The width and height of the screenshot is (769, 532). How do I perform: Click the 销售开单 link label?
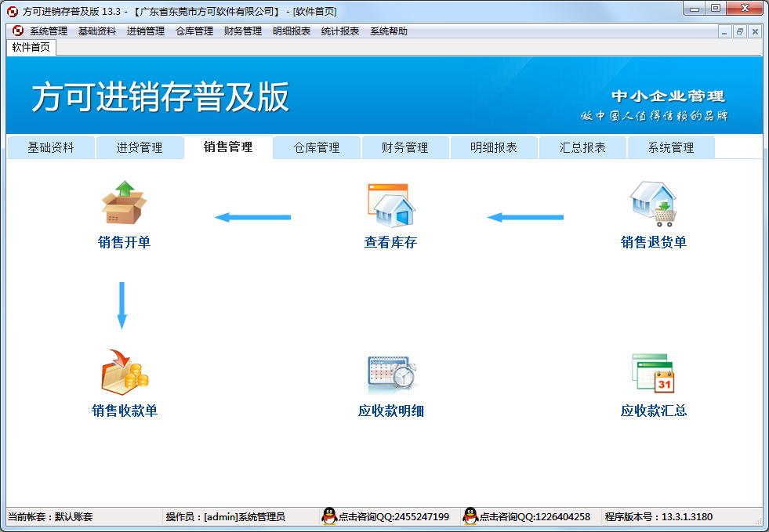coord(124,242)
